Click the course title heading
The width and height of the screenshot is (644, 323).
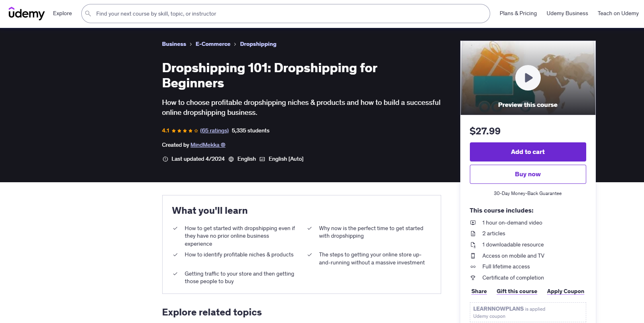[x=270, y=75]
